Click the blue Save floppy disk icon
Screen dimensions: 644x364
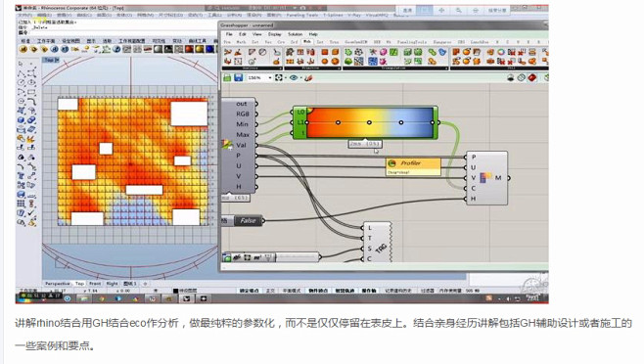238,77
